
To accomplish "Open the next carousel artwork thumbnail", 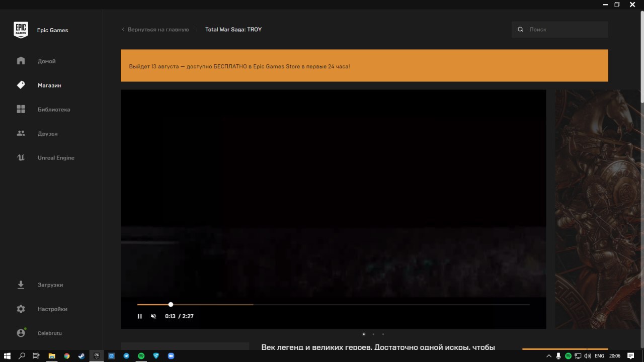I will coord(598,209).
